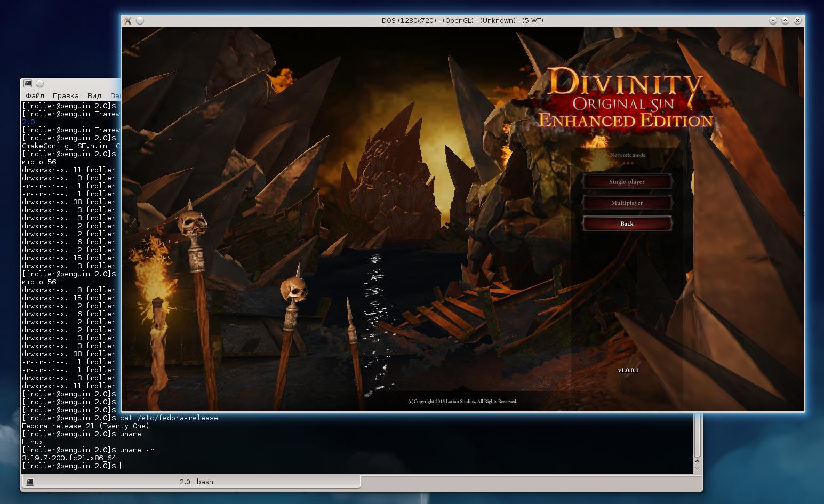Viewport: 824px width, 504px height.
Task: Choose the Multiplayer network mode
Action: 627,203
